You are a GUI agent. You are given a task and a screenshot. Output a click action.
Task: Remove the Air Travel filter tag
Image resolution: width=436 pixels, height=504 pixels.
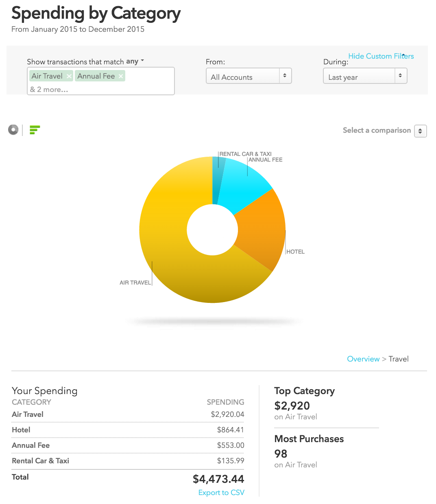[68, 76]
